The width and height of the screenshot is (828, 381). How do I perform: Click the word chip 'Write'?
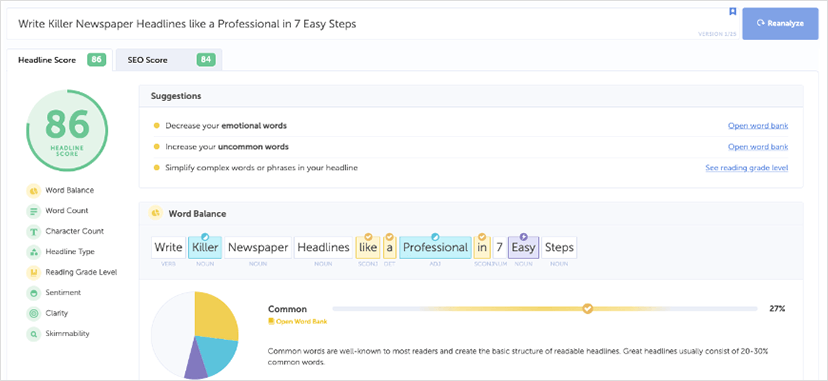[x=168, y=247]
